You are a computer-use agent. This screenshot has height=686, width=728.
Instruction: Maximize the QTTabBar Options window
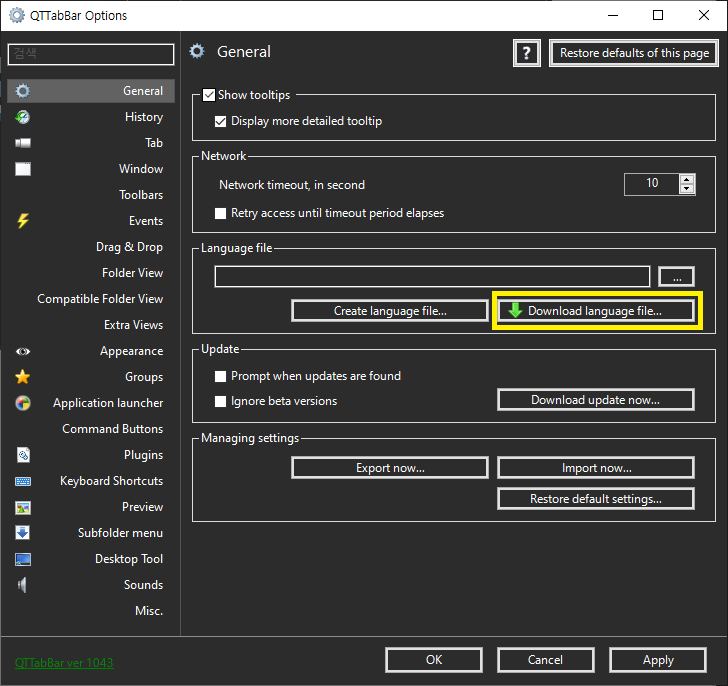tap(658, 15)
